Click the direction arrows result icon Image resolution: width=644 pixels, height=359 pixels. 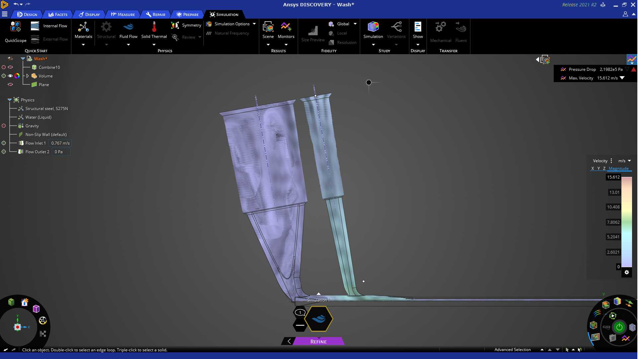[x=629, y=303]
